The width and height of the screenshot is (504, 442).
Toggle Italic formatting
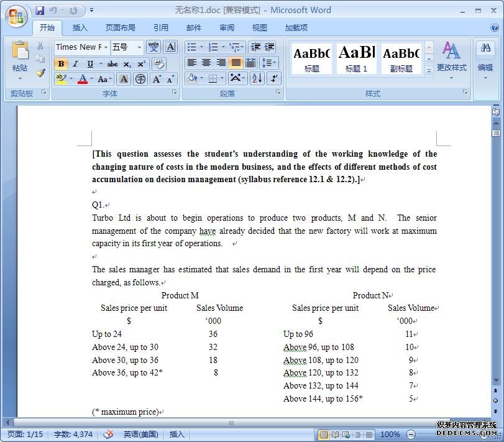(x=75, y=64)
